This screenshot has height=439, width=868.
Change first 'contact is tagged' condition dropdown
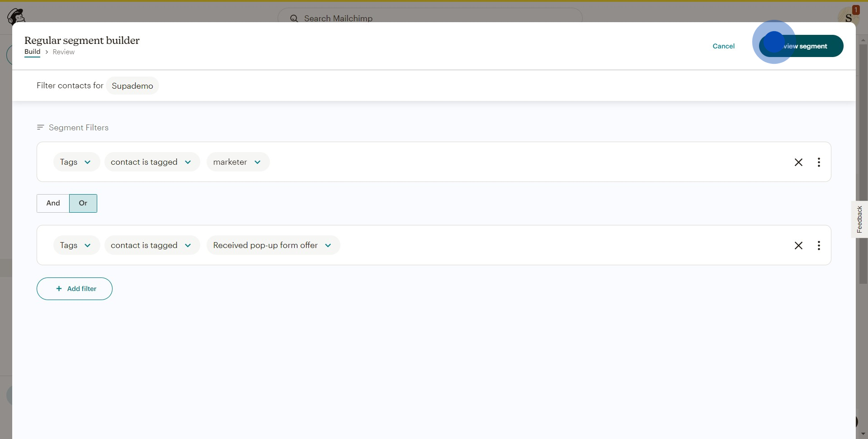(152, 162)
